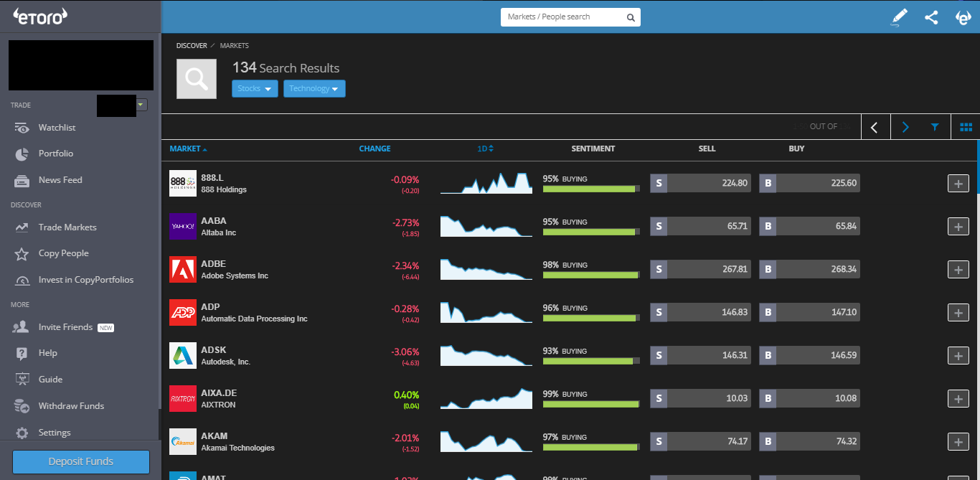Viewport: 980px width, 480px height.
Task: Click the 888.L sentiment bar
Action: click(x=591, y=189)
